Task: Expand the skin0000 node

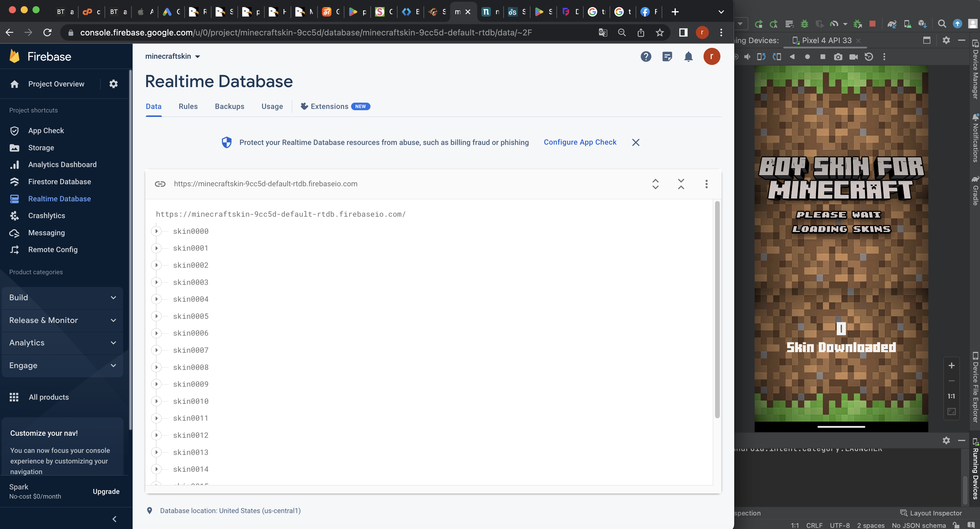Action: [156, 231]
